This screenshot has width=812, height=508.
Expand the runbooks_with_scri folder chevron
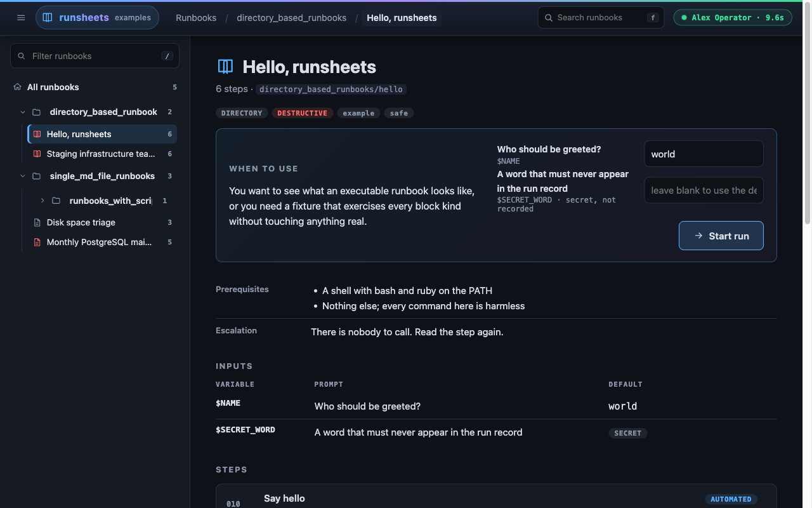tap(43, 201)
